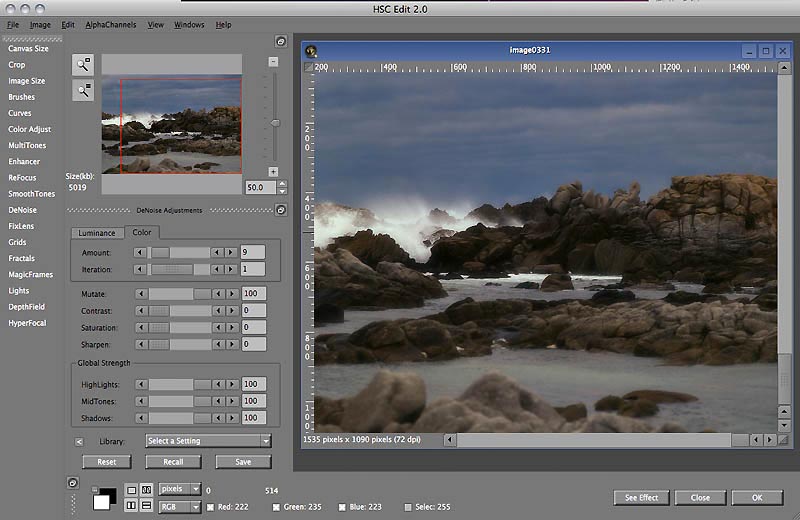This screenshot has height=520, width=800.
Task: Click the zoom-out magnifier beside the preview
Action: tap(82, 90)
